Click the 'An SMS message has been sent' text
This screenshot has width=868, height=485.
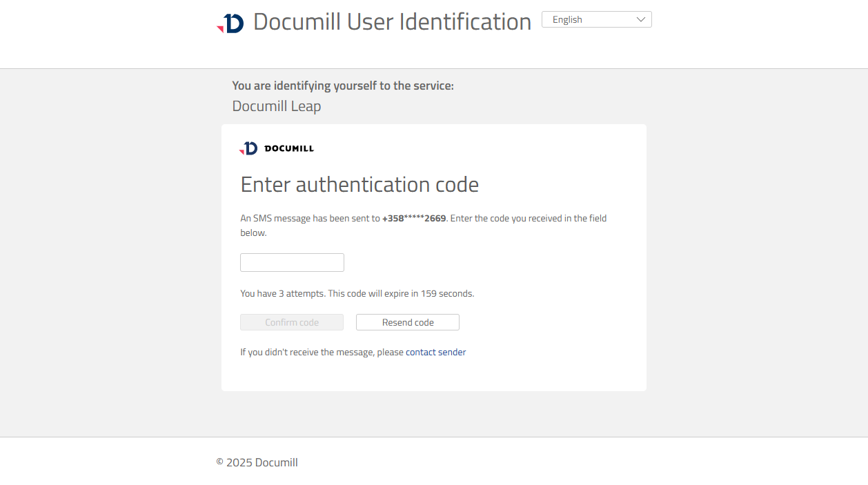pyautogui.click(x=310, y=218)
